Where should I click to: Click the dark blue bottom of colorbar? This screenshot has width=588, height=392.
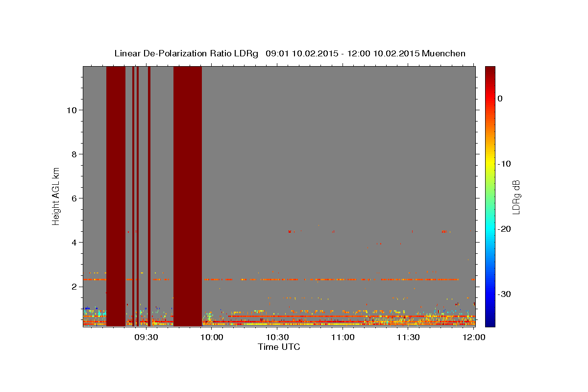490,322
